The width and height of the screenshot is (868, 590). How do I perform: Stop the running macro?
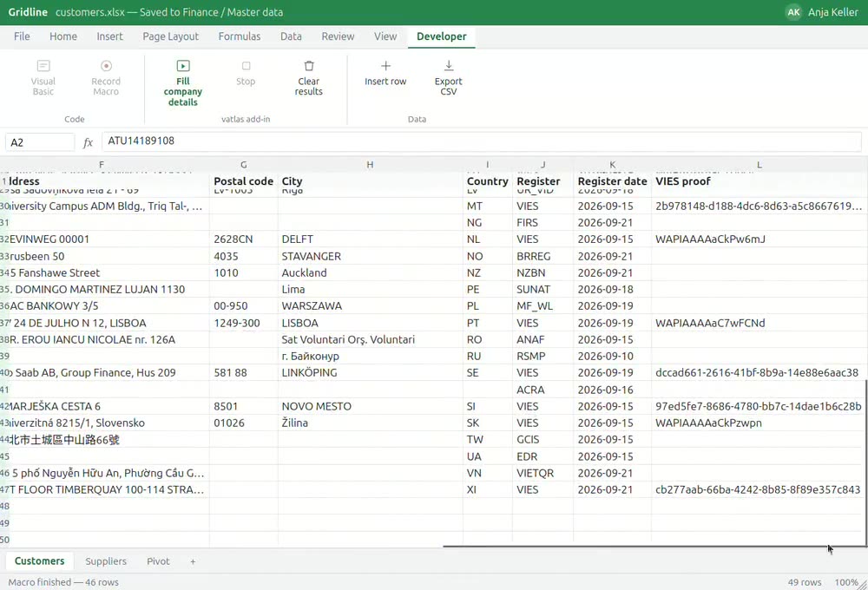click(x=246, y=73)
